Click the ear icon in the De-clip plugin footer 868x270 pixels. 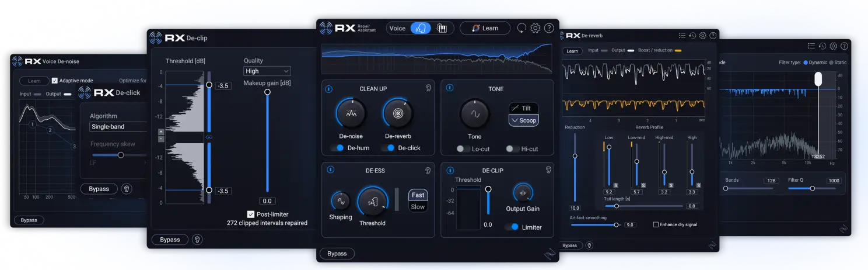[198, 240]
